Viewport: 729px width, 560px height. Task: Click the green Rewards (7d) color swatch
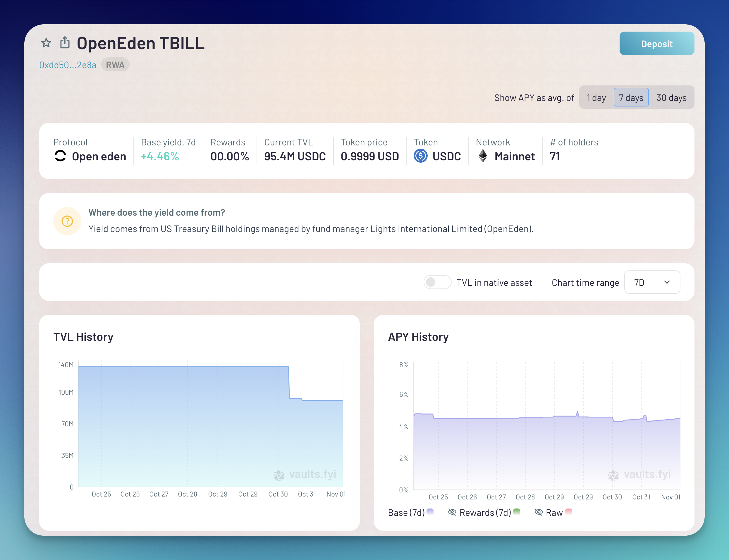pyautogui.click(x=517, y=511)
